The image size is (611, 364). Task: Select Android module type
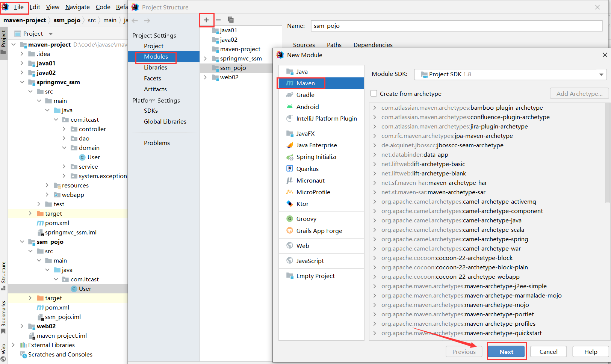[x=321, y=107]
